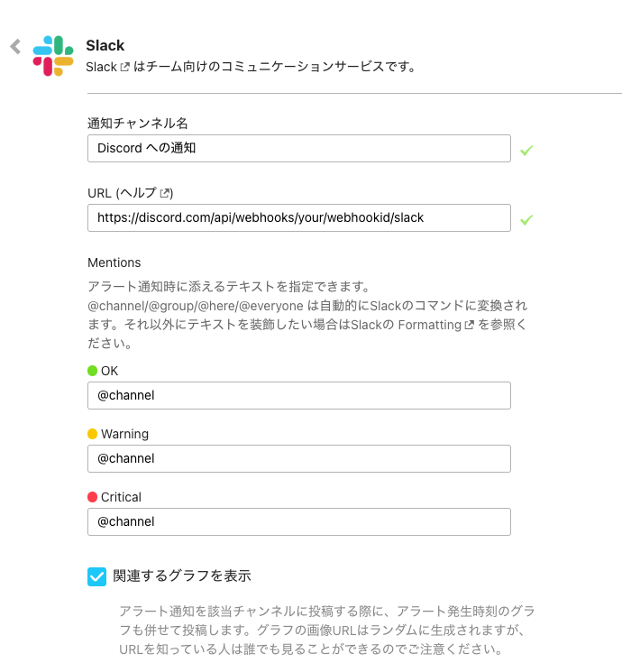Click the green checkmark beside channel name

(x=526, y=150)
